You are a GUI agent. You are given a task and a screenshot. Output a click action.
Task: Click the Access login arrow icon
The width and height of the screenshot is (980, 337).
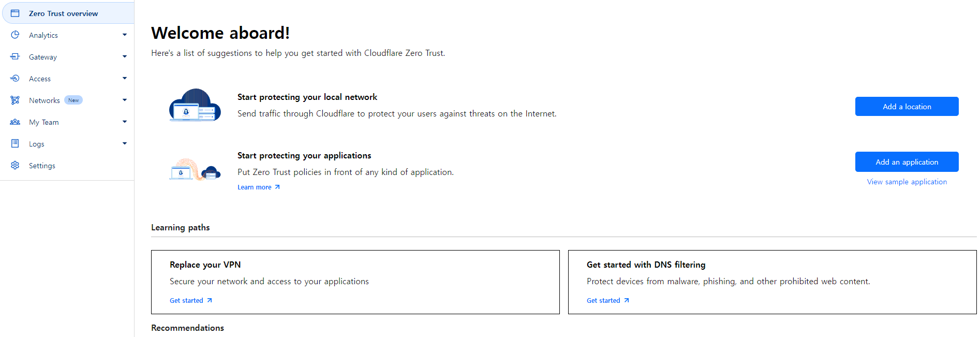click(15, 78)
